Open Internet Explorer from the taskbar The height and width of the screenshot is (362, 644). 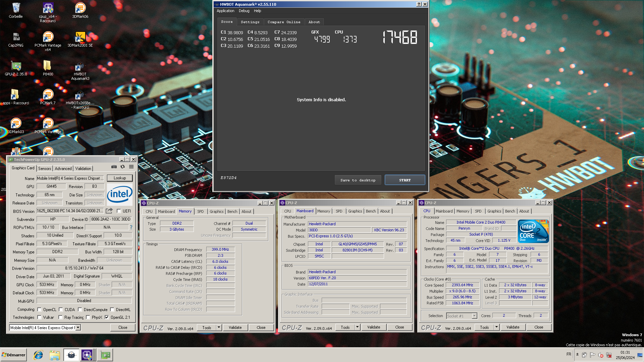[x=38, y=355]
